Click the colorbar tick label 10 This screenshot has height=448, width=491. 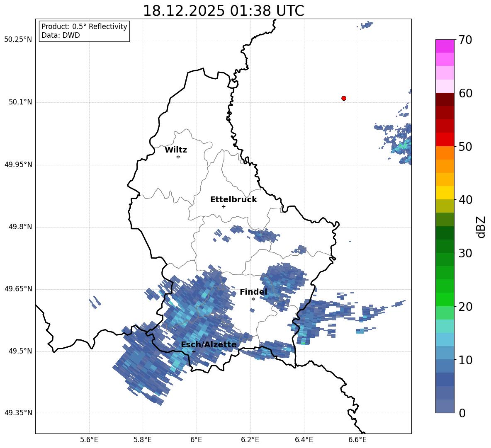[x=465, y=360]
